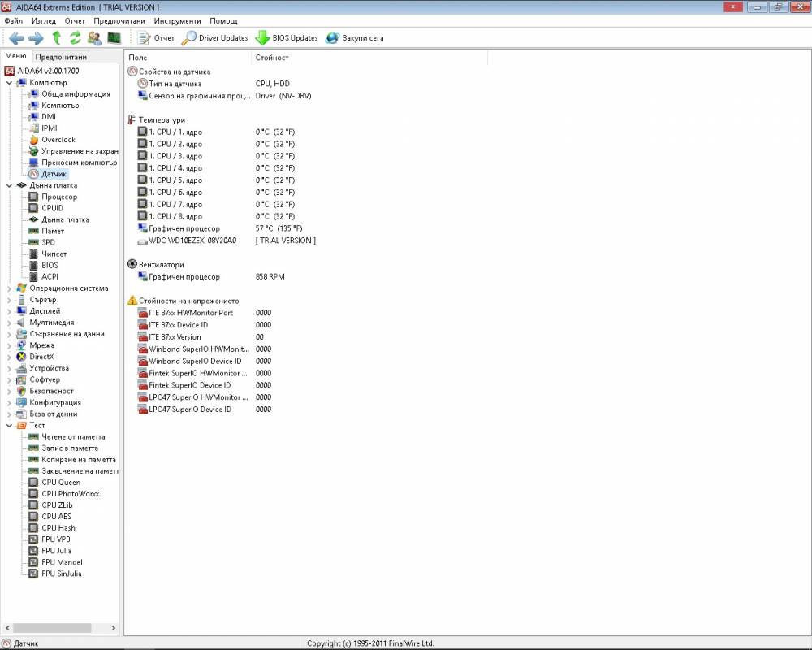Image resolution: width=812 pixels, height=650 pixels.
Task: Expand the Сървър tree node
Action: 9,300
